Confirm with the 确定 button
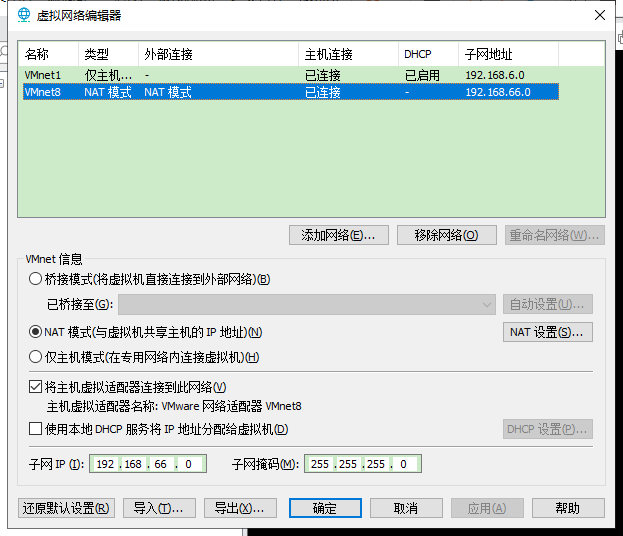 pos(325,508)
